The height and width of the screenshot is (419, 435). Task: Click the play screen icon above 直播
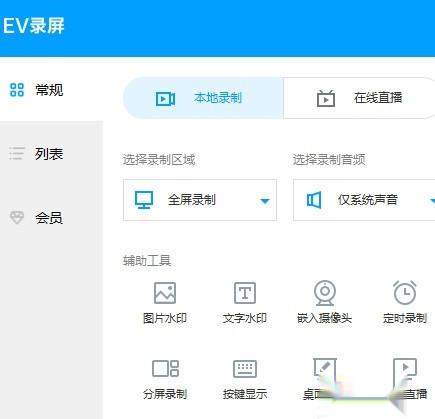405,369
